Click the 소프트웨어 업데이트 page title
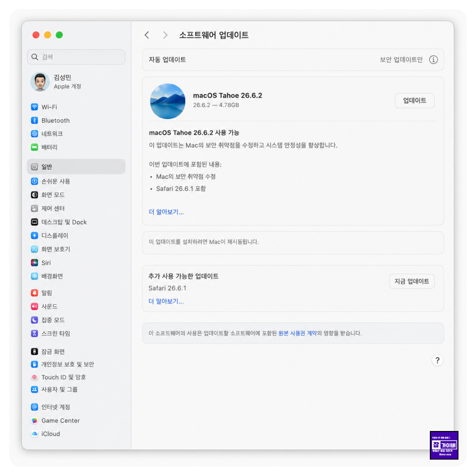The width and height of the screenshot is (476, 476). tap(214, 35)
